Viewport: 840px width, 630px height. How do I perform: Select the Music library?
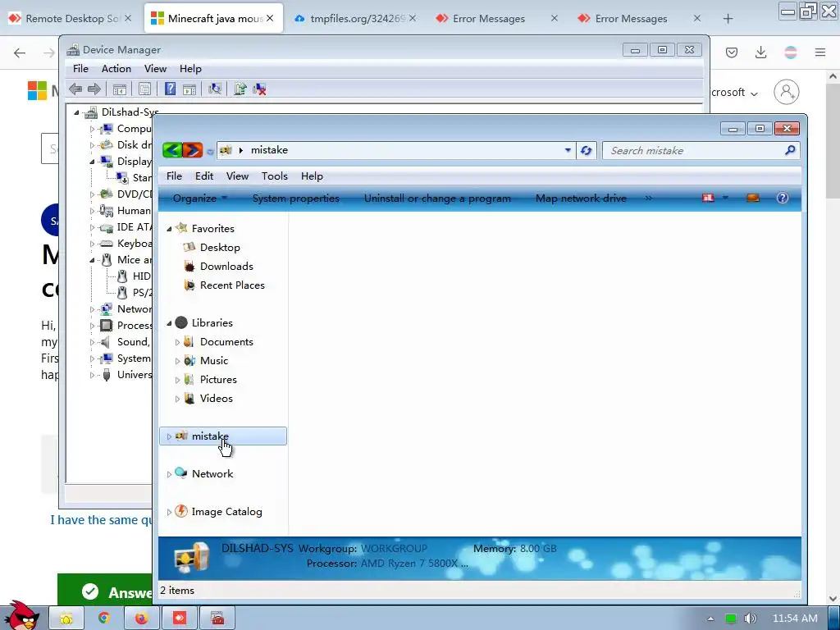pos(214,361)
